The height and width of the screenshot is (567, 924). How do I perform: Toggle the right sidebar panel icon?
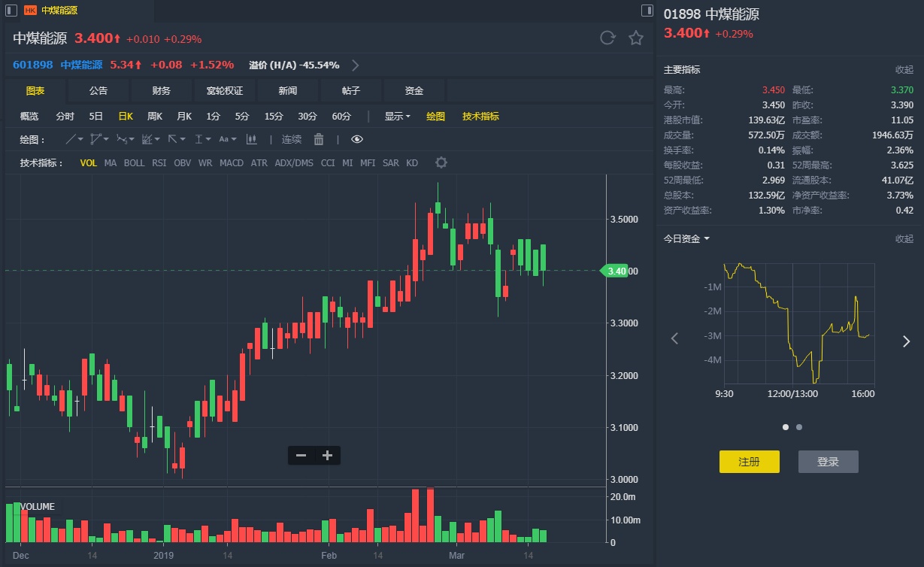coord(647,10)
